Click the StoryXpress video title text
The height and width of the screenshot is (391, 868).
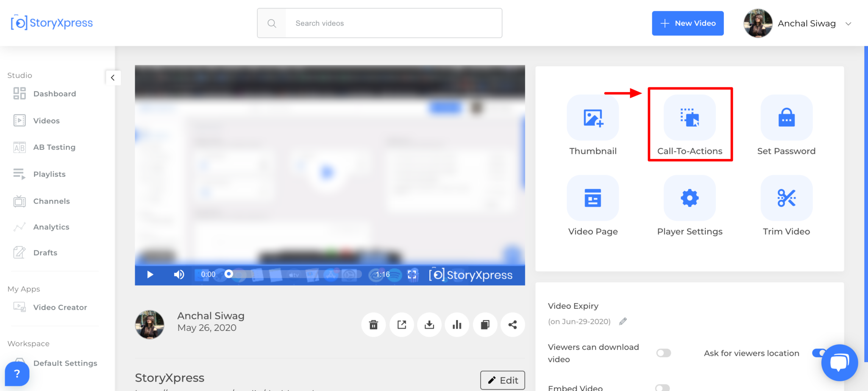(170, 377)
